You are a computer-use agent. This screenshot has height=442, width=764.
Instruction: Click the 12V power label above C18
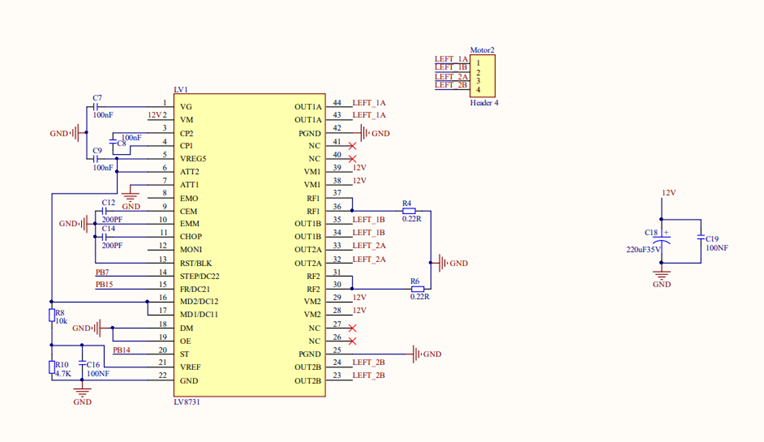669,192
